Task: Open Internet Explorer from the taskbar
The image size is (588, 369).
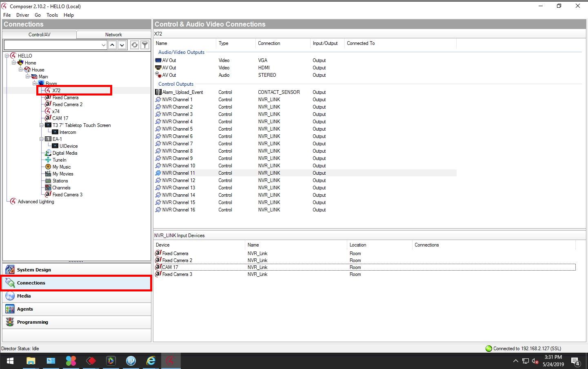Action: pos(151,361)
